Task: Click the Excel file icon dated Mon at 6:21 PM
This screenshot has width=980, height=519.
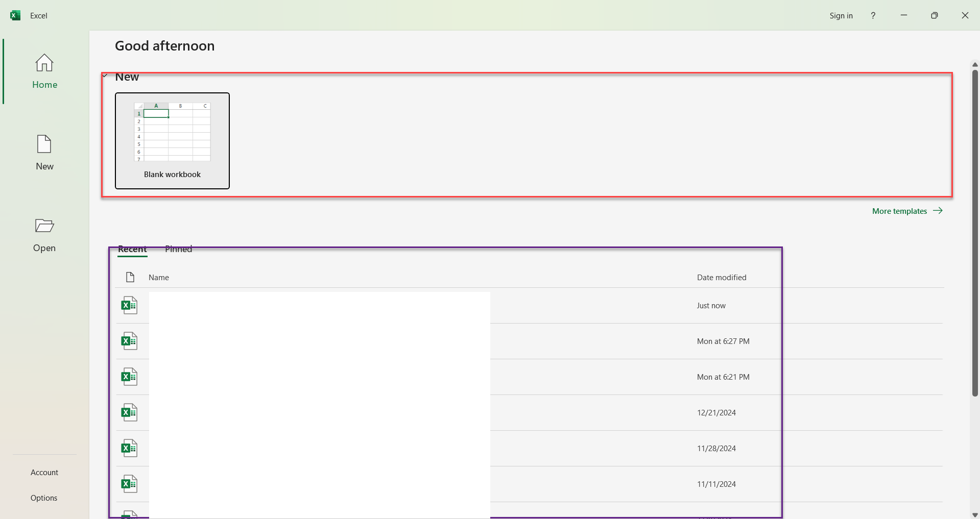Action: click(x=129, y=377)
